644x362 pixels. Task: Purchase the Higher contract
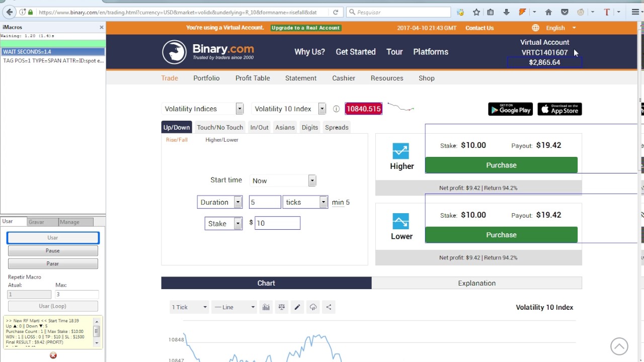[501, 165]
